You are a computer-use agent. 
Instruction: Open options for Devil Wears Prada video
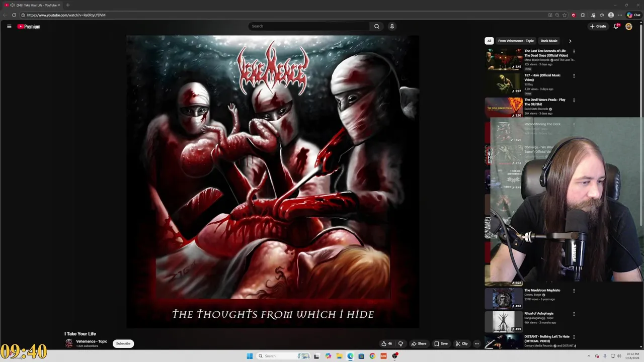(574, 100)
